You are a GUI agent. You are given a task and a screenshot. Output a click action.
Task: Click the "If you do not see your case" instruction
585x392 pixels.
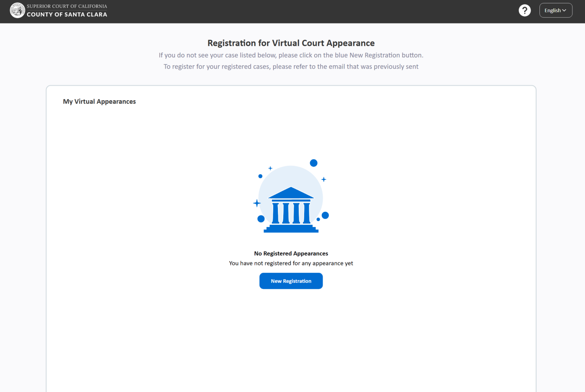coord(291,55)
